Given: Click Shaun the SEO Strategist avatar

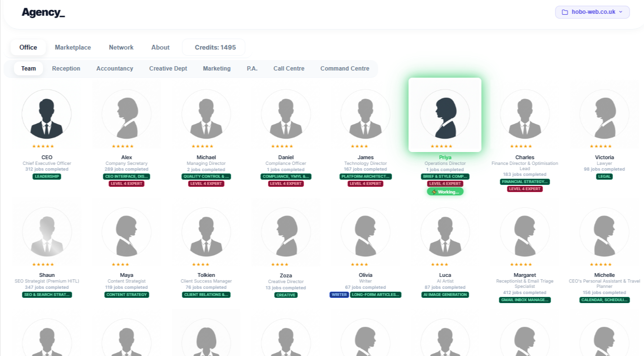Looking at the screenshot, I should (47, 233).
